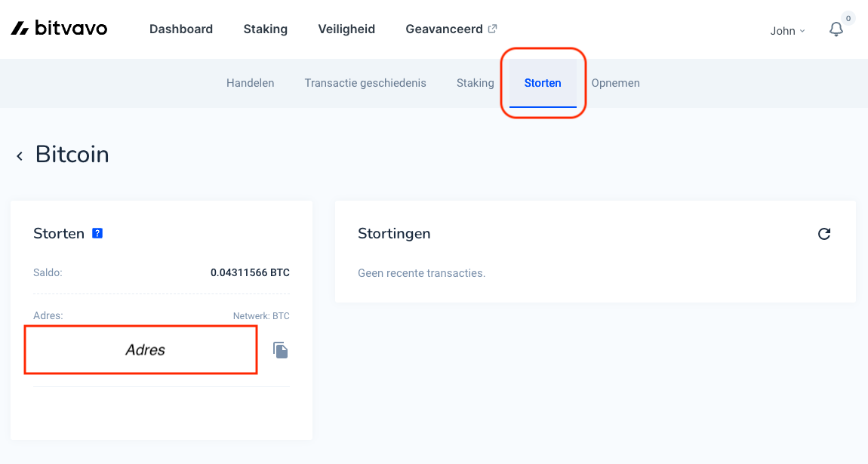The height and width of the screenshot is (464, 868).
Task: Open the notification bell
Action: [836, 29]
